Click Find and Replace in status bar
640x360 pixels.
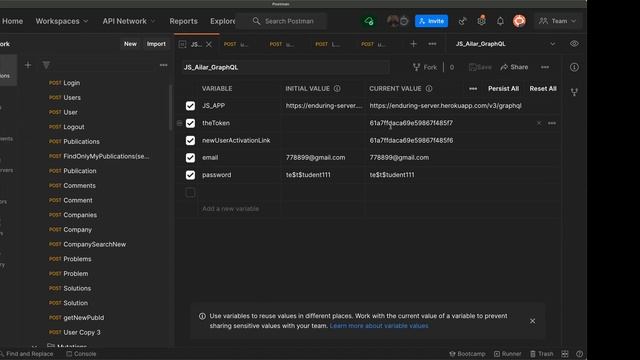point(27,354)
